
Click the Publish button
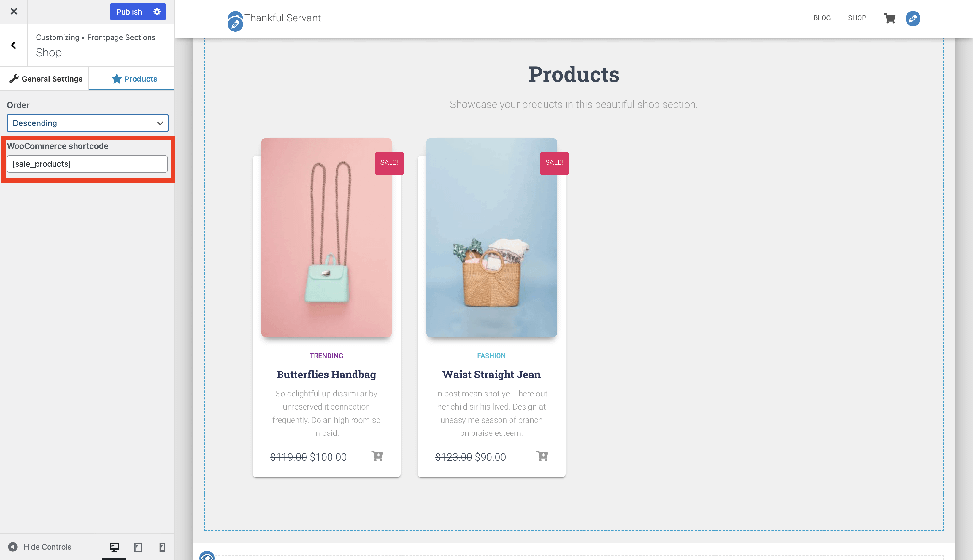pos(129,12)
